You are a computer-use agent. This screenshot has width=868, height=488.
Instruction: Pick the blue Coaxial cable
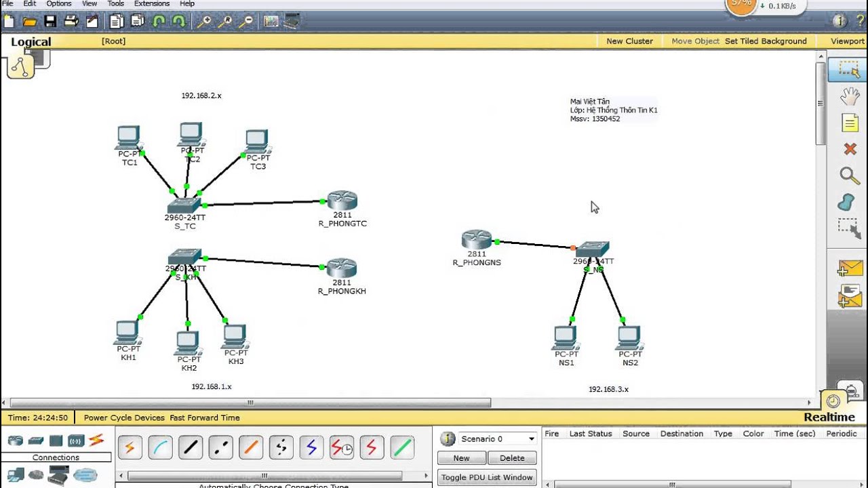(x=311, y=447)
